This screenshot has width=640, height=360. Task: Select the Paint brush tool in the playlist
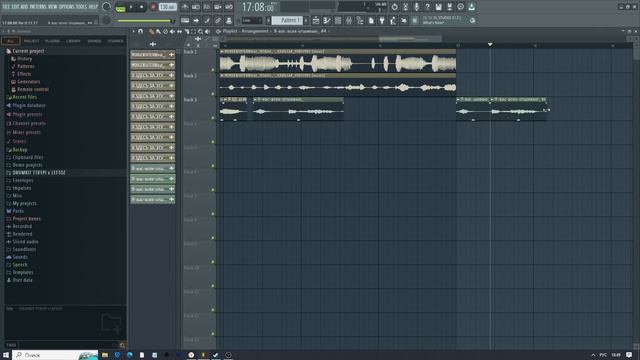[x=158, y=31]
